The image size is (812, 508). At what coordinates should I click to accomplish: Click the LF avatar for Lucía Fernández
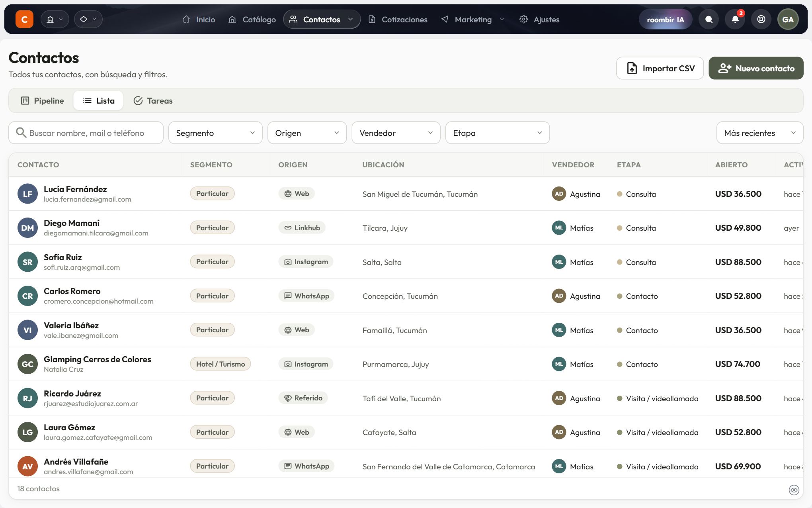(x=27, y=194)
